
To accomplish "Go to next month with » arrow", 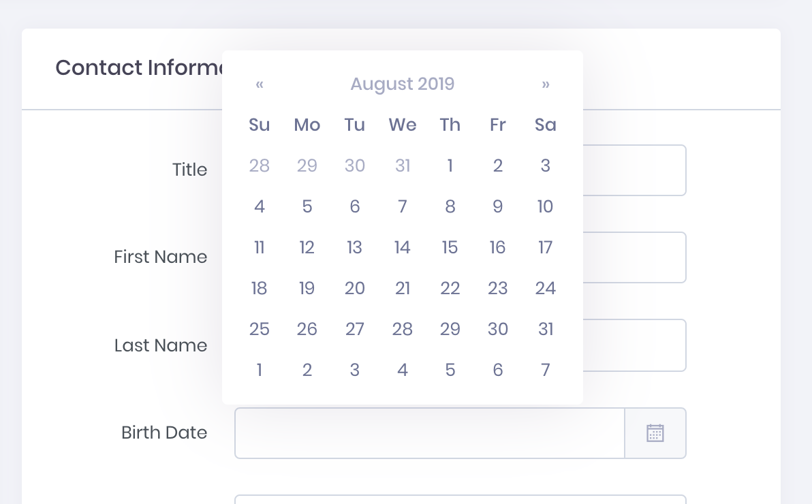I will 545,84.
